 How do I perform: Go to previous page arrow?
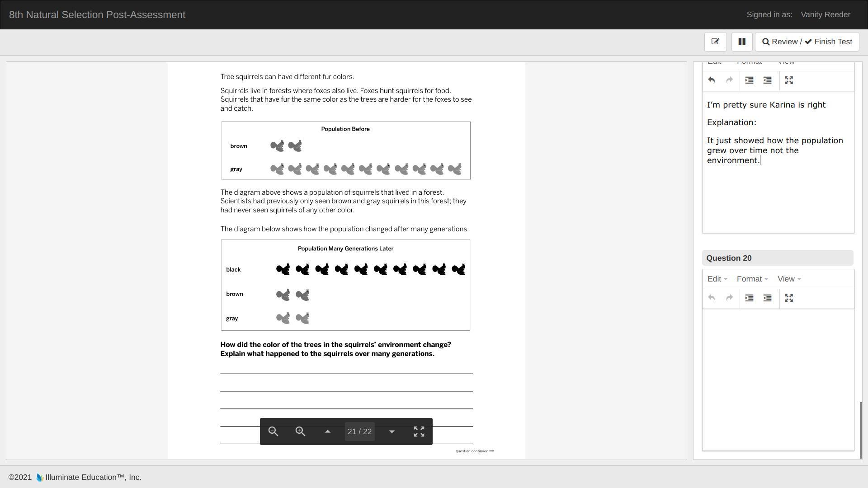[x=328, y=432]
